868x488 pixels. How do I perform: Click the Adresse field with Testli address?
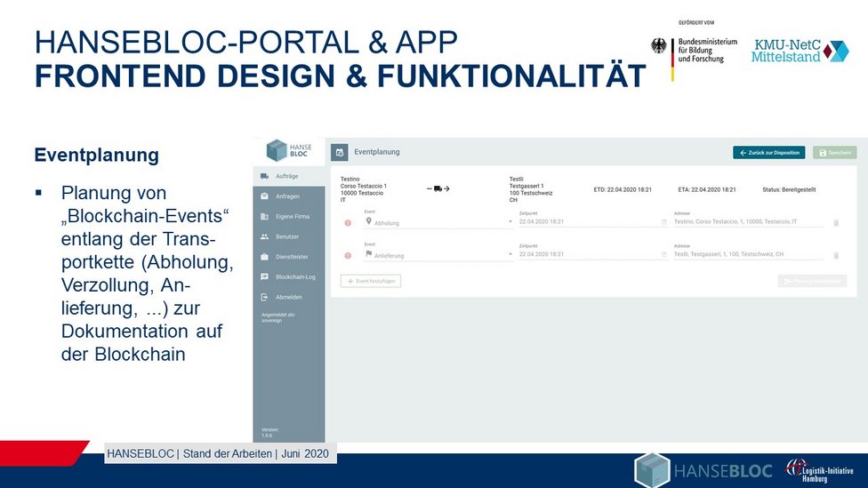pos(748,254)
